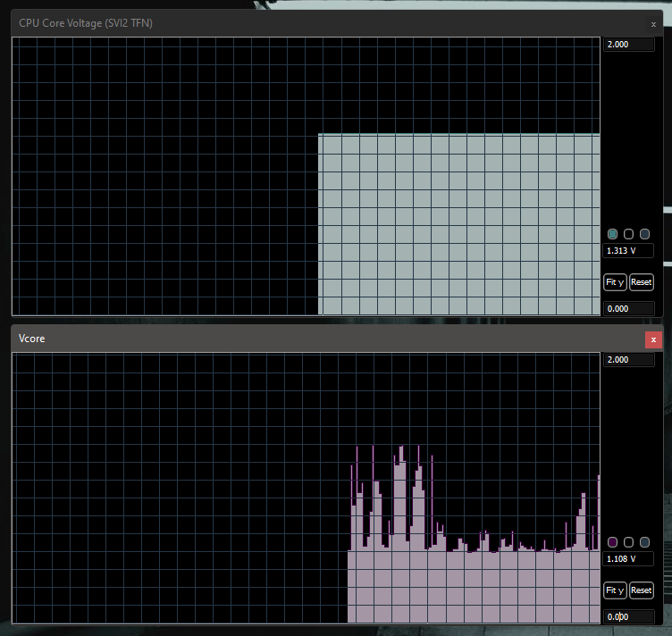Viewport: 672px width, 636px height.
Task: Edit the 0.000 minimum field of CPU Core Voltage
Action: point(629,309)
